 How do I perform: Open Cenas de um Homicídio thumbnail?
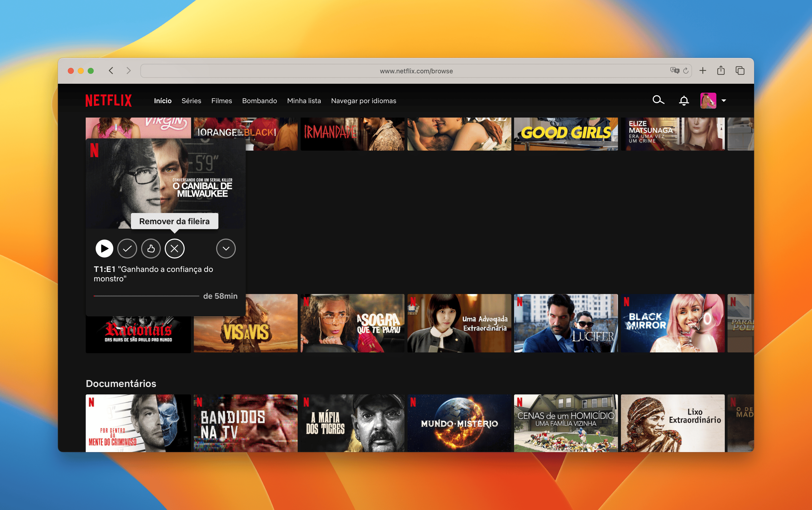point(566,423)
